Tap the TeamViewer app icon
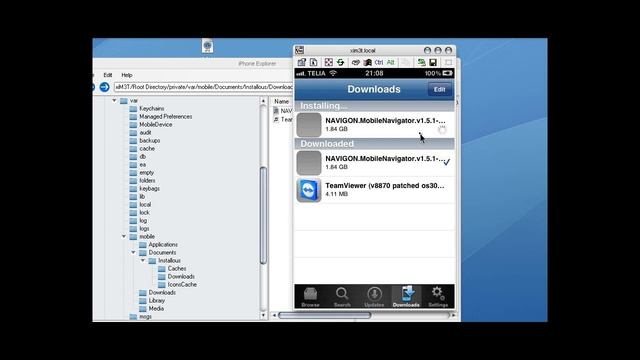Screen dimensions: 640x360 [x=309, y=190]
